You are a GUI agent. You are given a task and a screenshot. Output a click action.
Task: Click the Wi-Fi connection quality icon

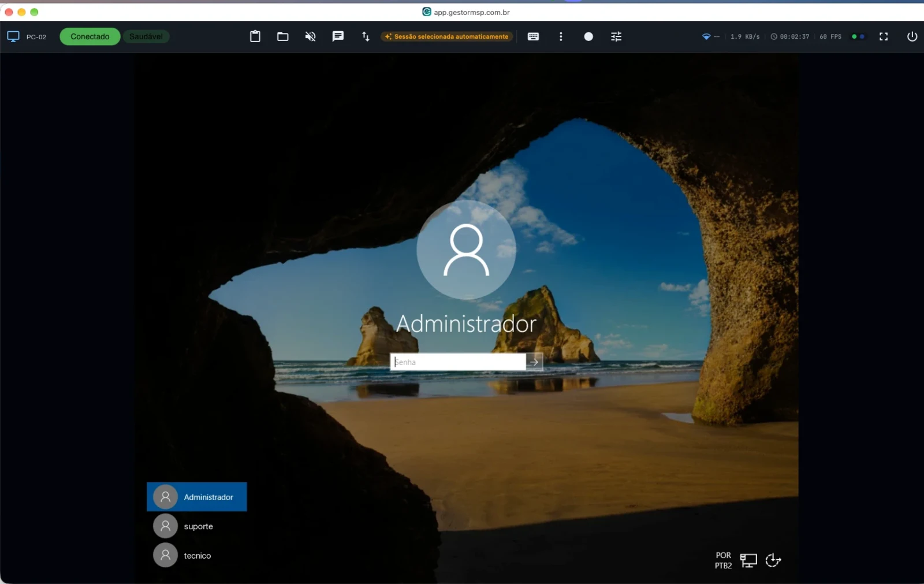[x=706, y=36]
